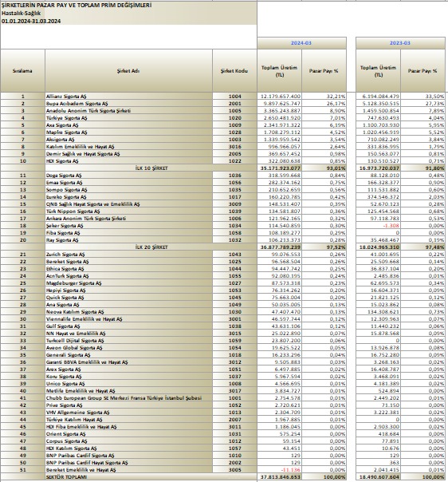
Task: Select sector total 37.813.846.653 cell
Action: pyautogui.click(x=280, y=477)
